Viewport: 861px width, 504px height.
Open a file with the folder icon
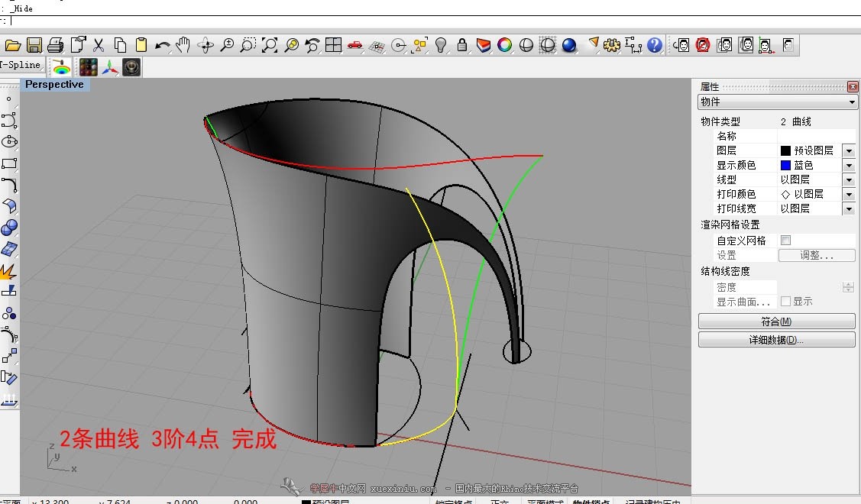pos(13,45)
